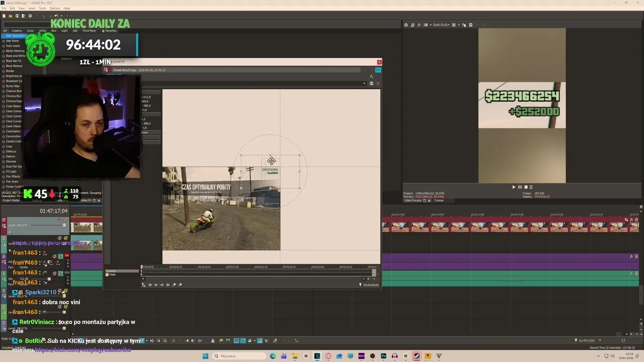
Task: Switch to the Favorites FX tab
Action: 109,31
